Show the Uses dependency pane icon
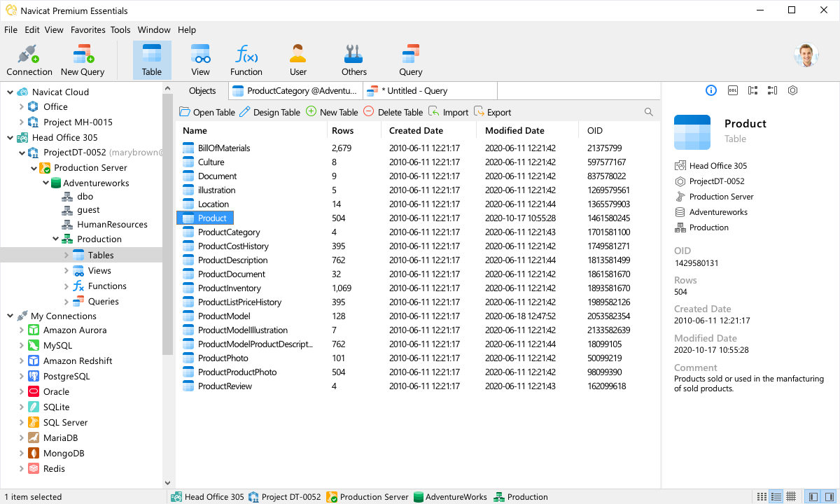 (x=752, y=90)
